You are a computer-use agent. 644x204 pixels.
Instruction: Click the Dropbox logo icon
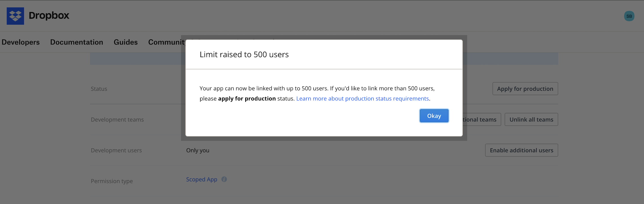15,16
